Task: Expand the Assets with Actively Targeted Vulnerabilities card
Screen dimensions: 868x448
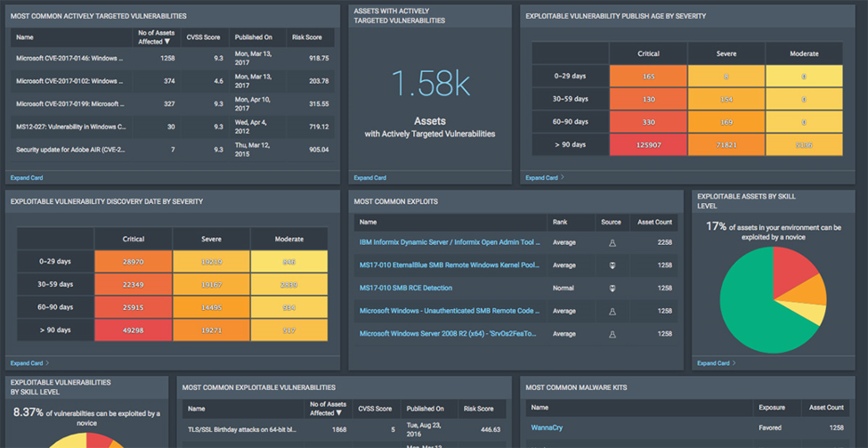Action: 369,177
